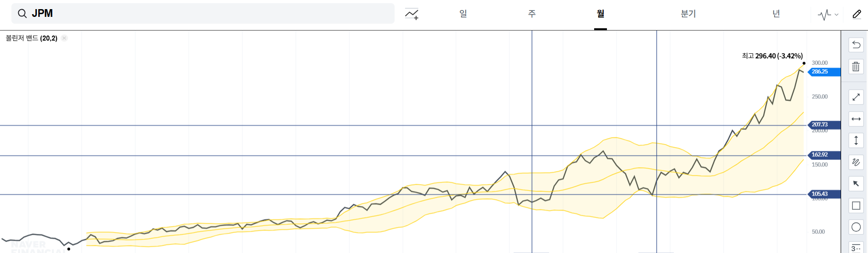Select the vertical line tool
This screenshot has height=253, width=868.
[x=856, y=140]
